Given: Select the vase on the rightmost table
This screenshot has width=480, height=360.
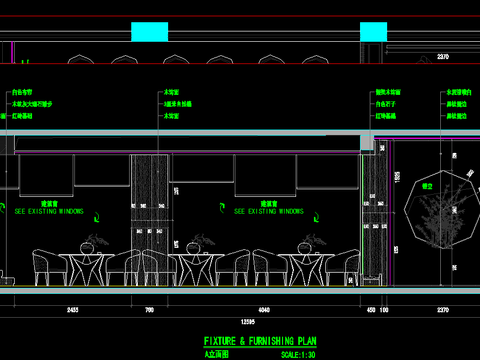Looking at the screenshot, I should pos(304,248).
